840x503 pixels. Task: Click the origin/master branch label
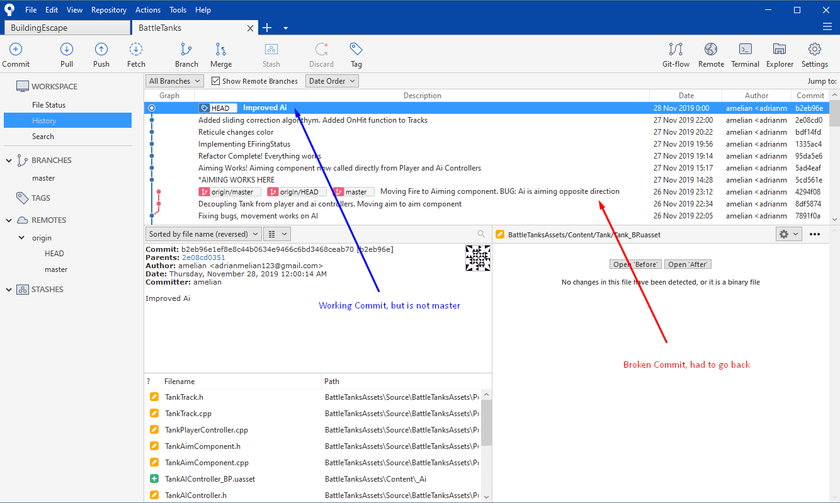(x=229, y=192)
